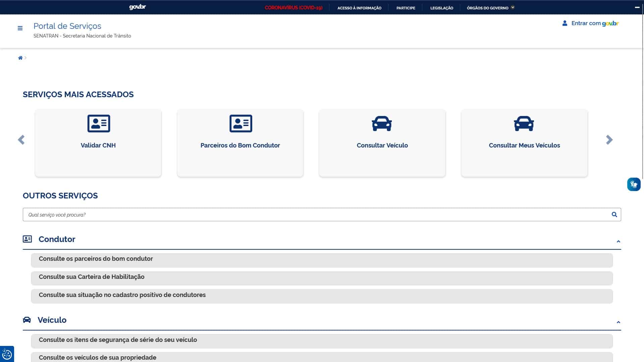
Task: Select the PARTICIPE menu item
Action: click(406, 7)
